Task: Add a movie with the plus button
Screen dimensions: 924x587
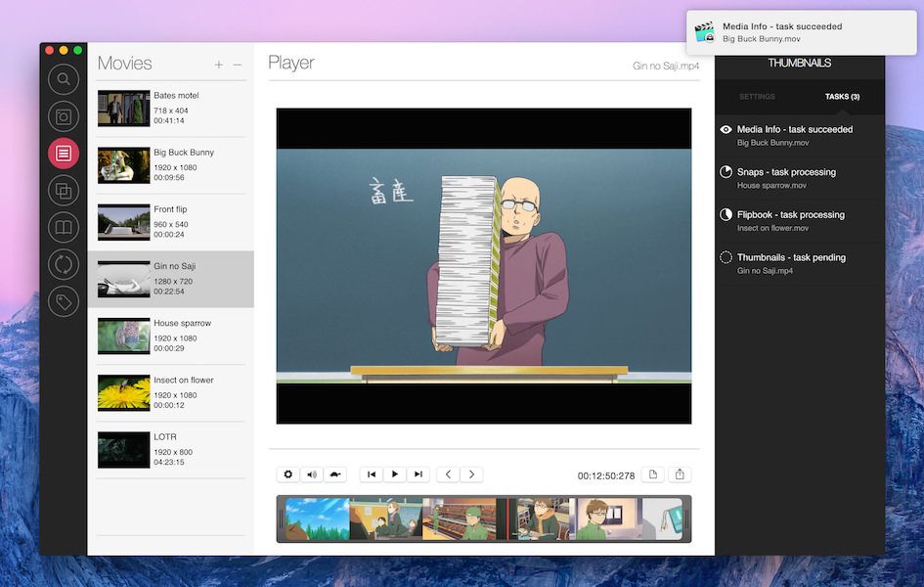Action: tap(219, 64)
